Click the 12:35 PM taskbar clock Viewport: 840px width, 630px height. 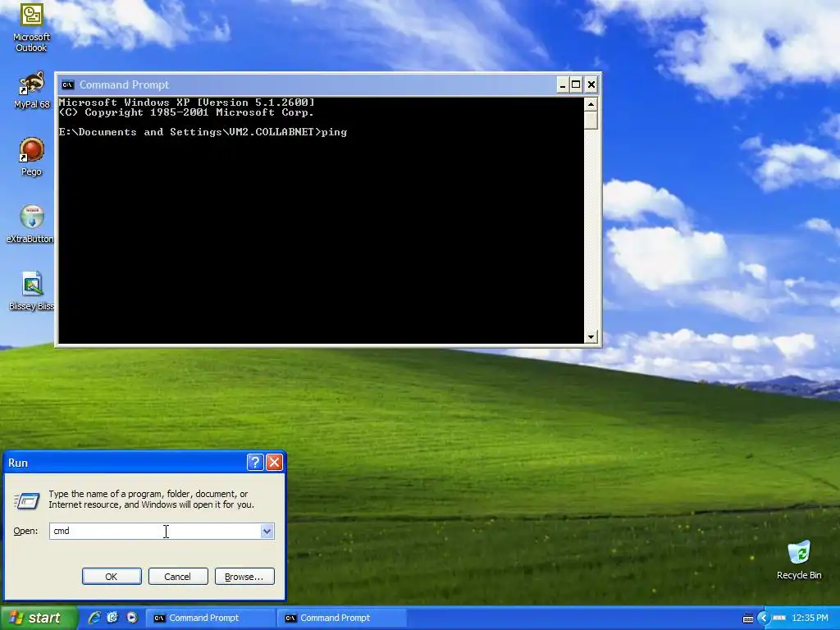click(x=810, y=618)
